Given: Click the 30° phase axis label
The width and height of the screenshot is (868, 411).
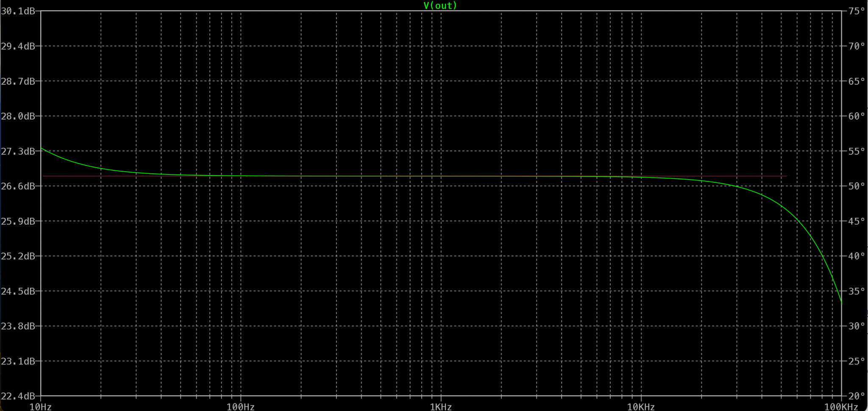Looking at the screenshot, I should [x=857, y=326].
